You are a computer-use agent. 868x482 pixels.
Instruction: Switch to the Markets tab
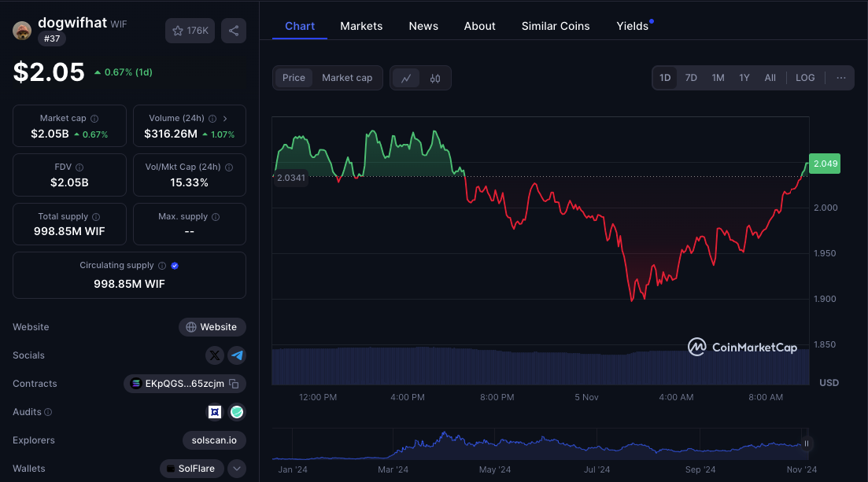tap(361, 26)
